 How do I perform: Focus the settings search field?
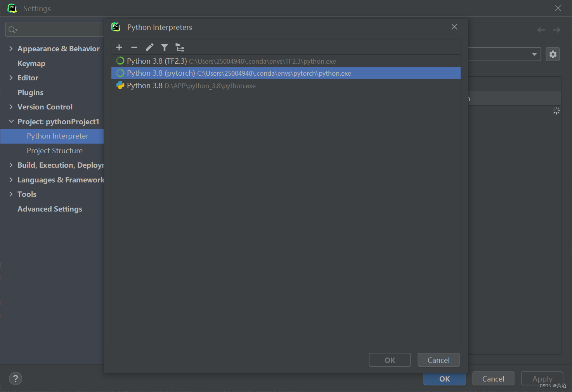click(54, 30)
